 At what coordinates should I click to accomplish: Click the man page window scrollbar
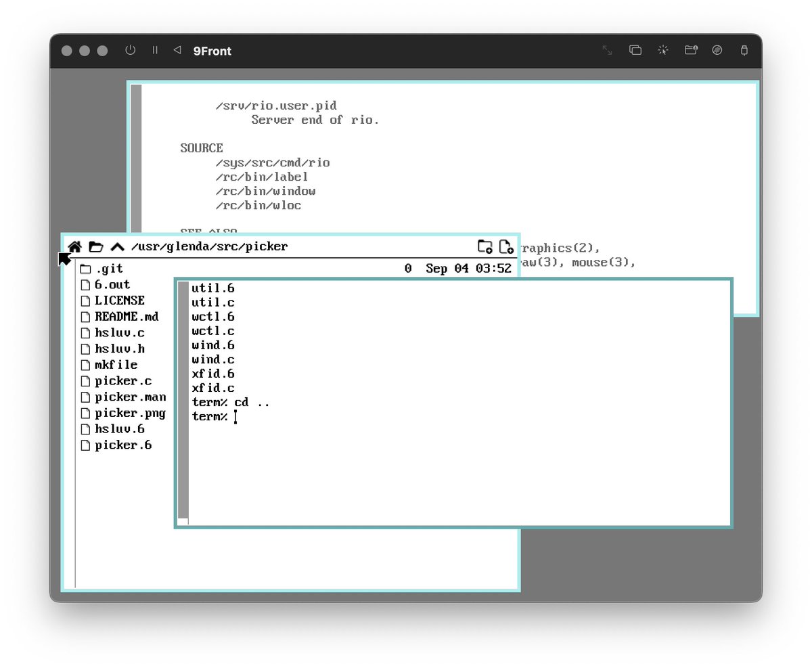(x=137, y=159)
